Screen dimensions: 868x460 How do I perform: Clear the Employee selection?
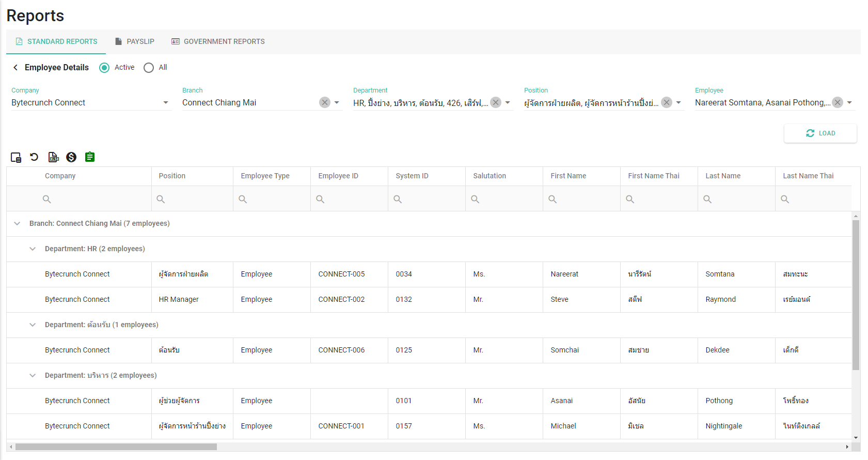coord(838,102)
